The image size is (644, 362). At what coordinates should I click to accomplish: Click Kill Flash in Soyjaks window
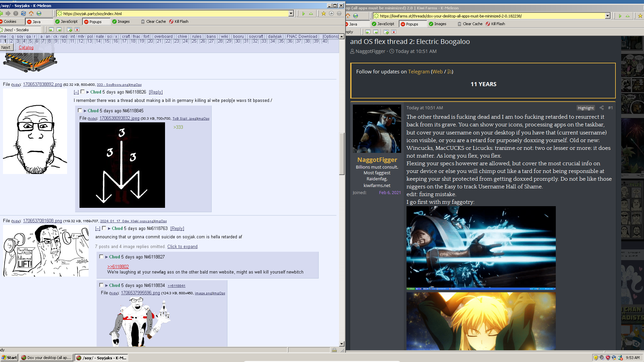(179, 21)
